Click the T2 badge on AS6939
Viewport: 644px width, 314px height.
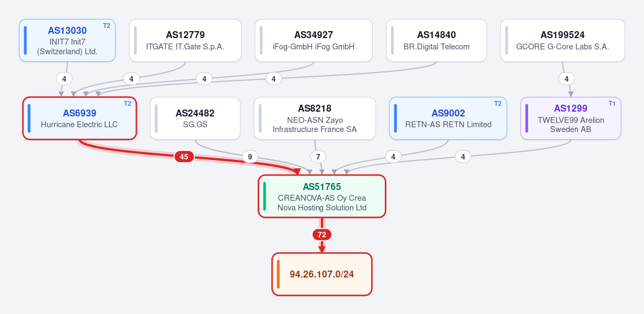pyautogui.click(x=127, y=103)
